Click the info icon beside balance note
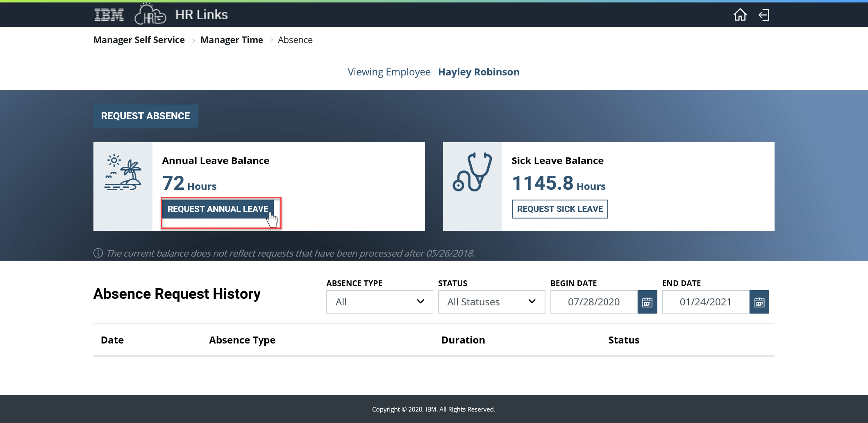This screenshot has width=868, height=423. pos(98,253)
